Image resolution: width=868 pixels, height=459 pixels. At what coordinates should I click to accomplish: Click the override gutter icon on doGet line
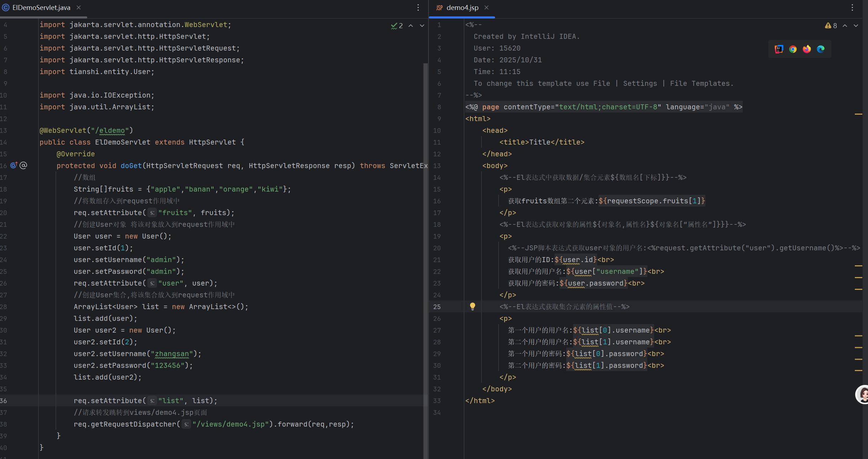point(14,165)
